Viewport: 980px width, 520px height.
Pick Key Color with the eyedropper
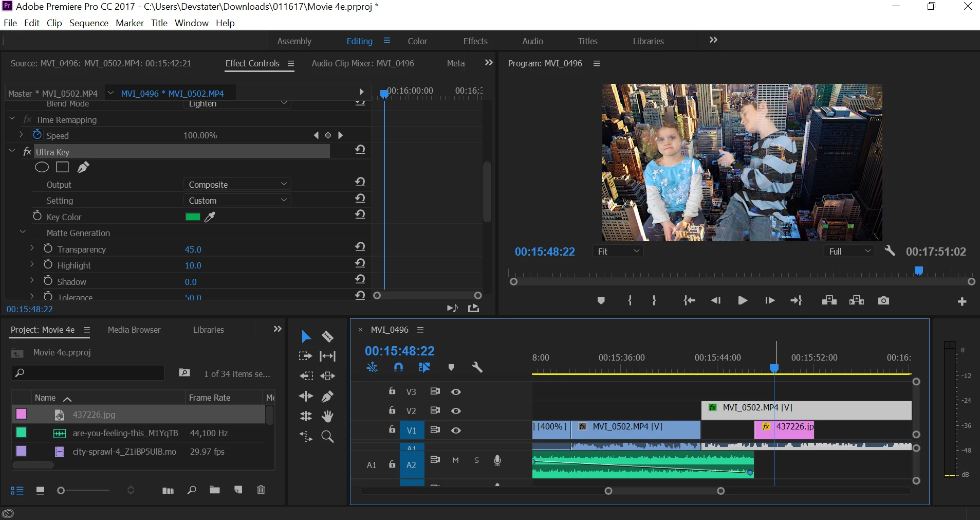pyautogui.click(x=210, y=217)
